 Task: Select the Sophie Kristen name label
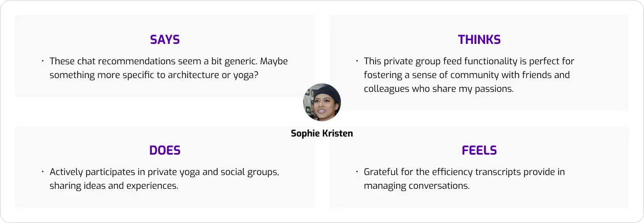pyautogui.click(x=322, y=133)
